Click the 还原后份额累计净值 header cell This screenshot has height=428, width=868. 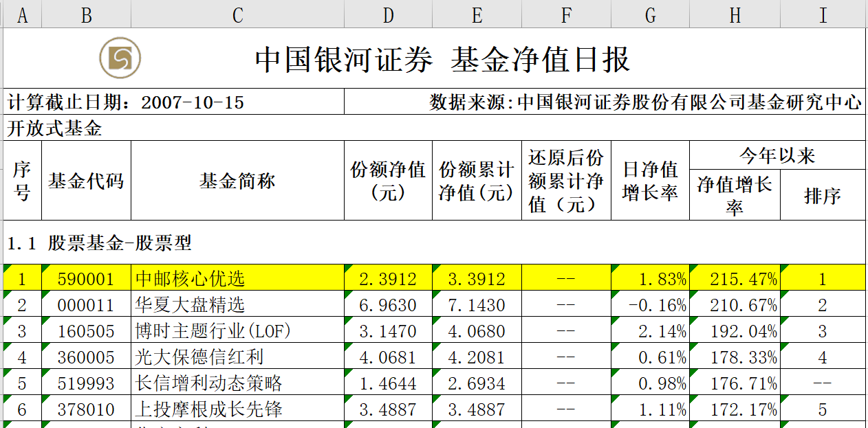pos(566,181)
